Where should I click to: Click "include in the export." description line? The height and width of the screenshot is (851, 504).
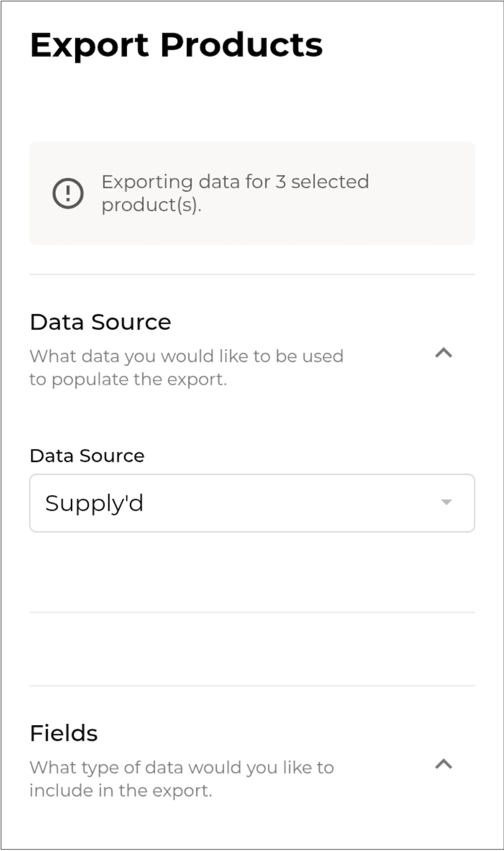click(120, 791)
